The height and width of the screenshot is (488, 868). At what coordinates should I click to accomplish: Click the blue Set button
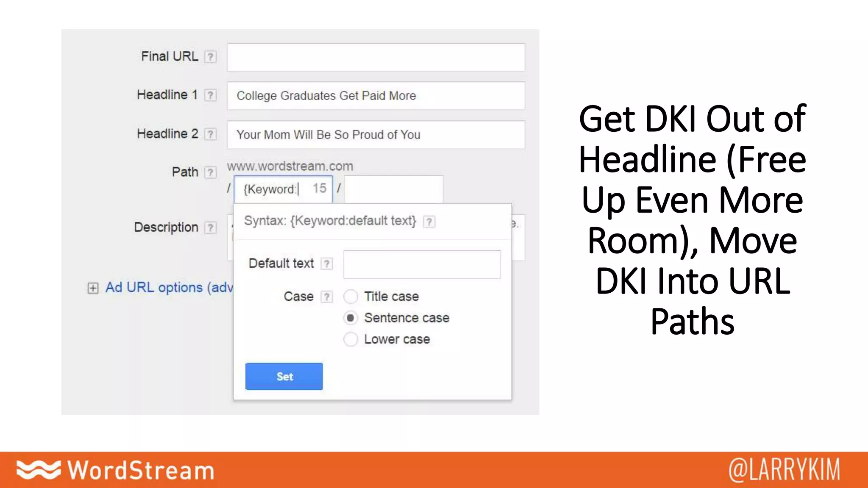tap(284, 376)
